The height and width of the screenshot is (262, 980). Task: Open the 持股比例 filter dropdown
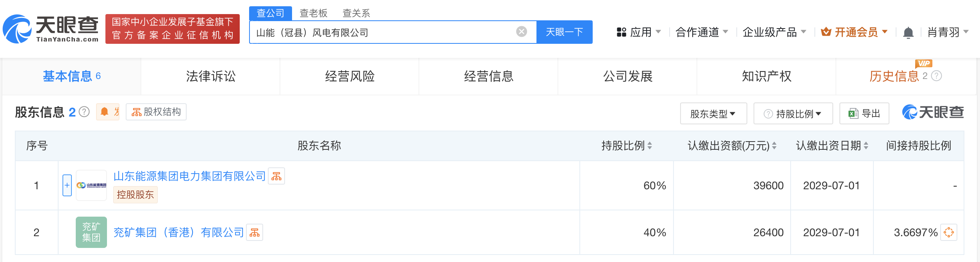pos(793,113)
